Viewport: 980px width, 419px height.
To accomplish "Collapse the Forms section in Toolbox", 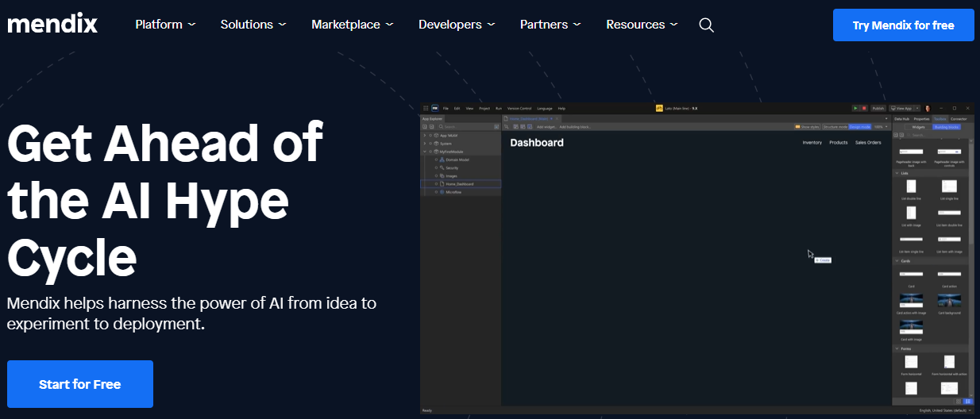I will 897,348.
